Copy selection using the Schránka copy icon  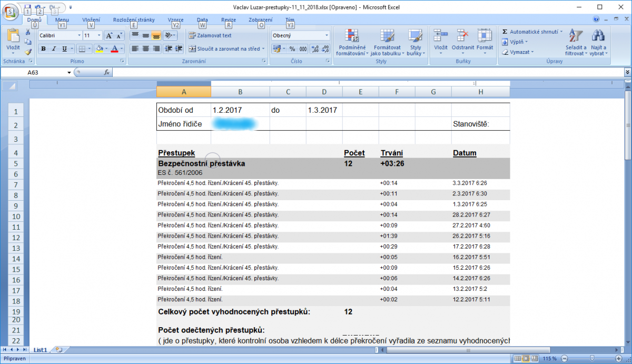[28, 41]
